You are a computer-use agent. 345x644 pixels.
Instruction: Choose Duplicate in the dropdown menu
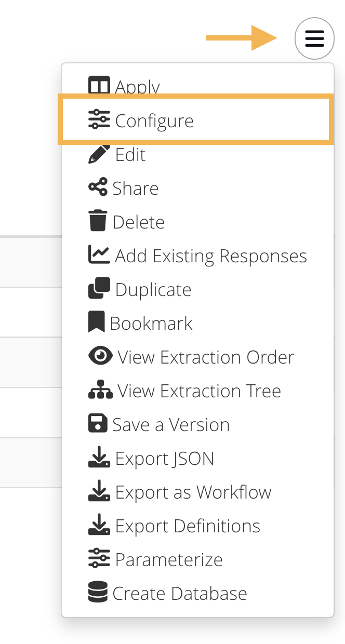click(x=153, y=290)
